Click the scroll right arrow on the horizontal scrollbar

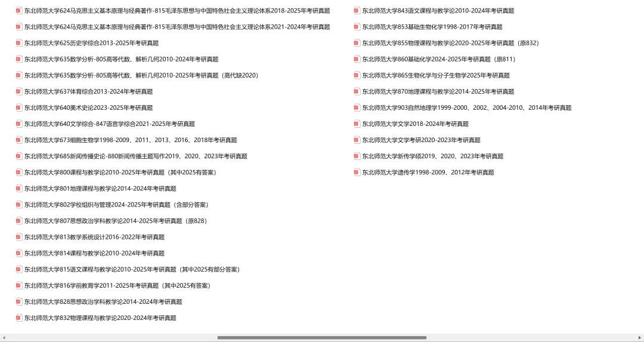click(x=640, y=338)
